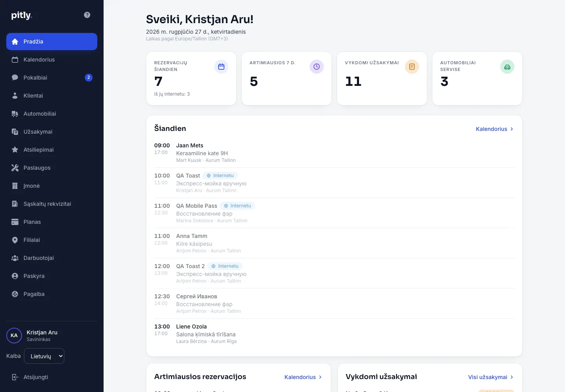This screenshot has width=565, height=392.
Task: Click the pitly logo
Action: tap(22, 15)
